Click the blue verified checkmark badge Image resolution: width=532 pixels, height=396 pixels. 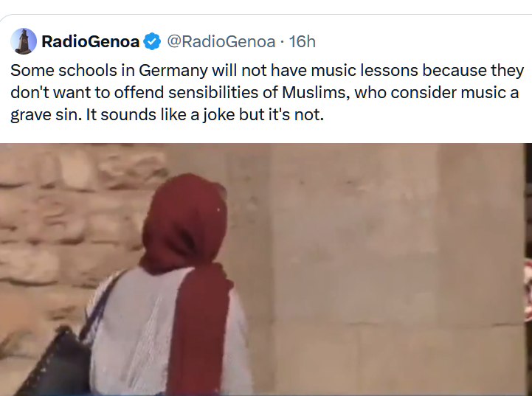[153, 41]
